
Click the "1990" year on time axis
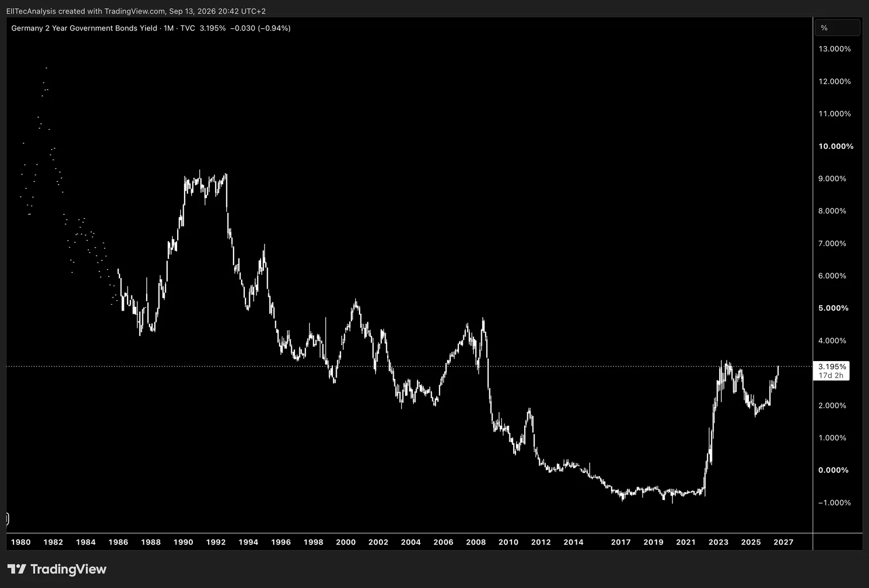tap(184, 542)
